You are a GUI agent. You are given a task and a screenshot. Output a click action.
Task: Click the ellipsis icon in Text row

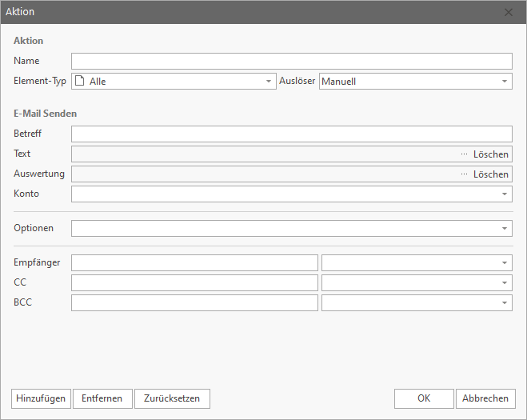click(x=464, y=154)
